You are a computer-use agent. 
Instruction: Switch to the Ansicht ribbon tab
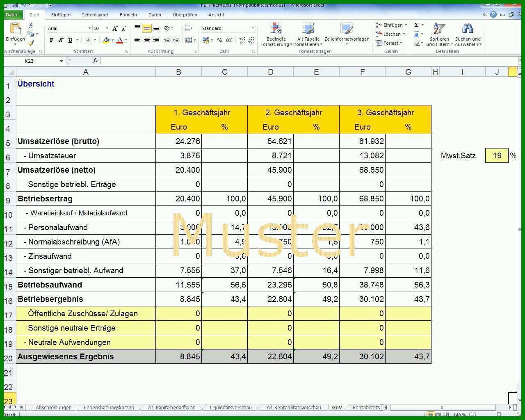coord(216,15)
